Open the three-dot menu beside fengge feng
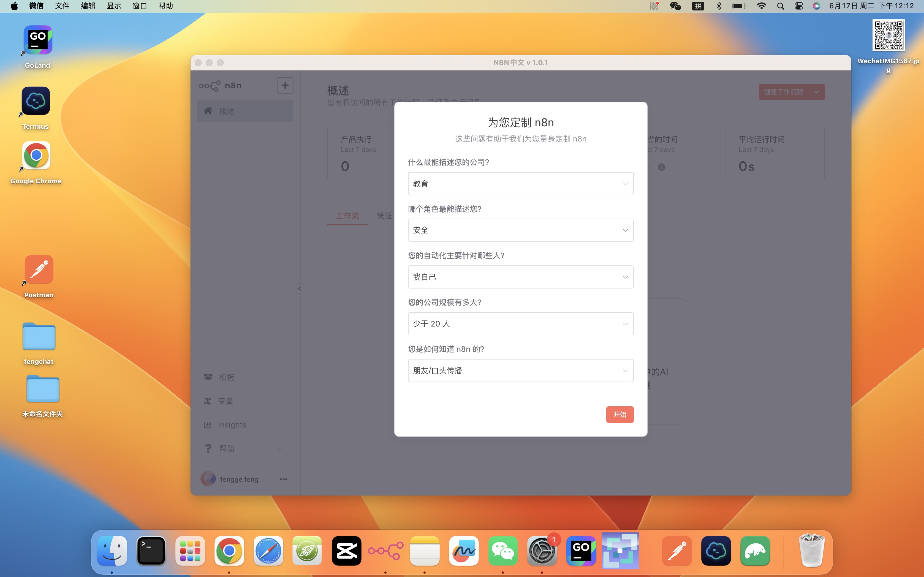This screenshot has height=577, width=924. [x=283, y=479]
